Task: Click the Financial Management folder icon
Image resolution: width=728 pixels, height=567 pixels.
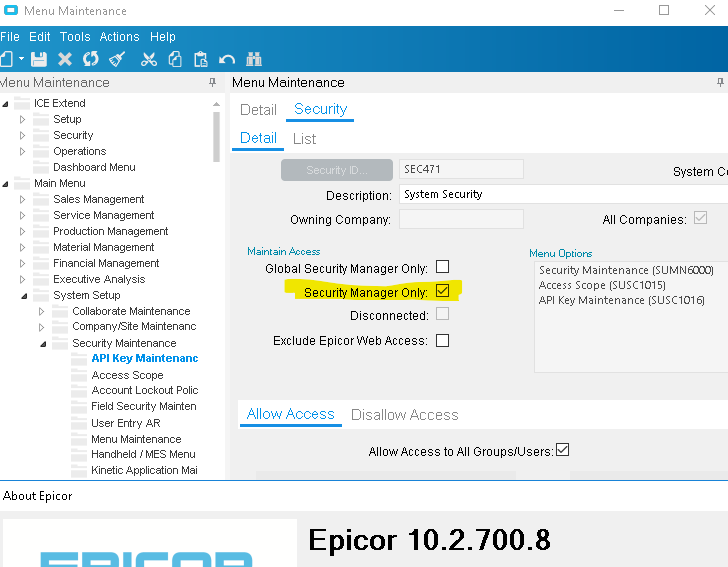Action: pyautogui.click(x=41, y=263)
